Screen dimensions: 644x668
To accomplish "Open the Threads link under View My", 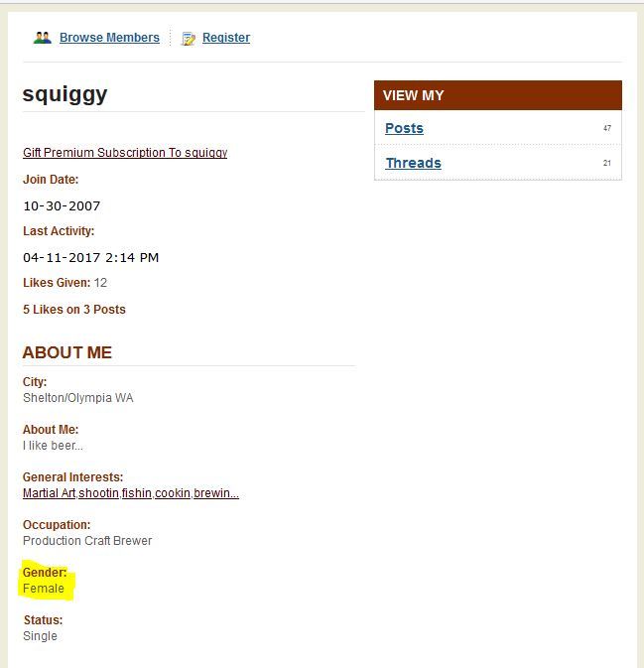I will click(x=413, y=163).
